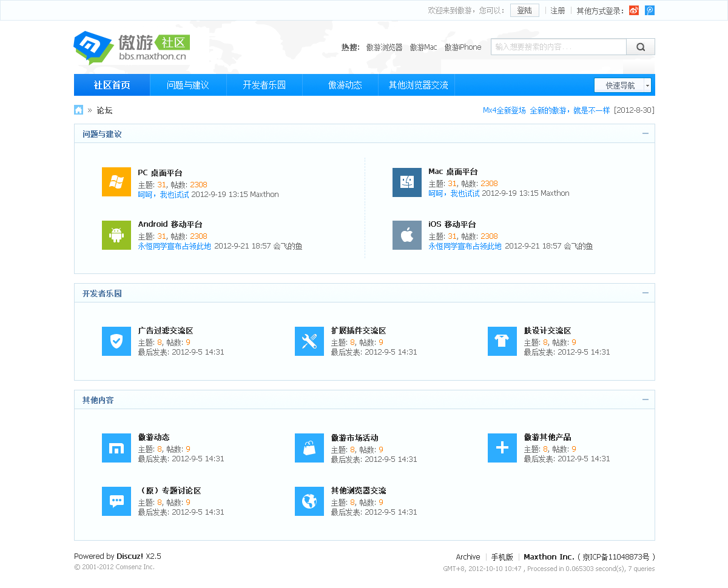Click the Maxthon community logo
The image size is (728, 588).
[x=132, y=47]
